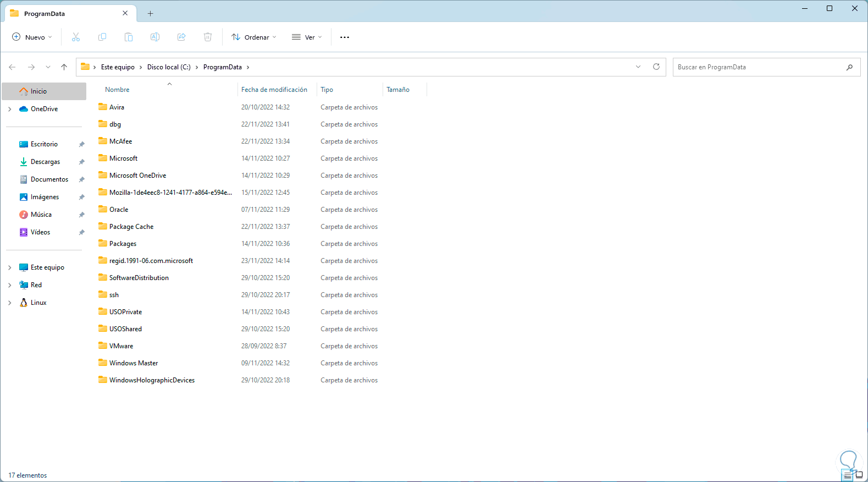Select the SoftwareDistribution folder name
This screenshot has height=482, width=868.
click(x=139, y=278)
